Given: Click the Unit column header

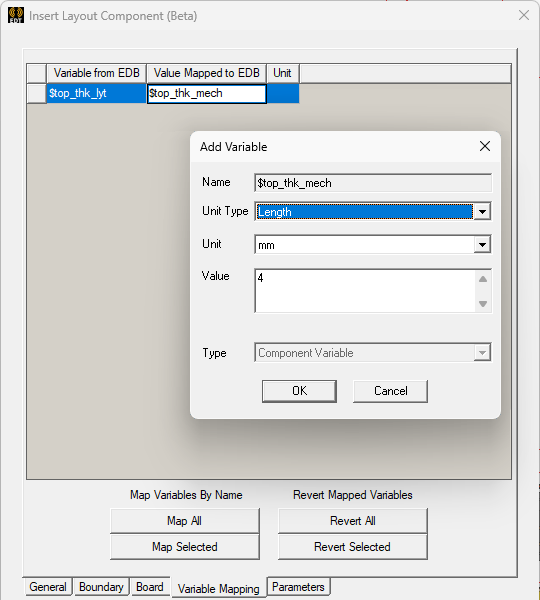Looking at the screenshot, I should pos(282,73).
